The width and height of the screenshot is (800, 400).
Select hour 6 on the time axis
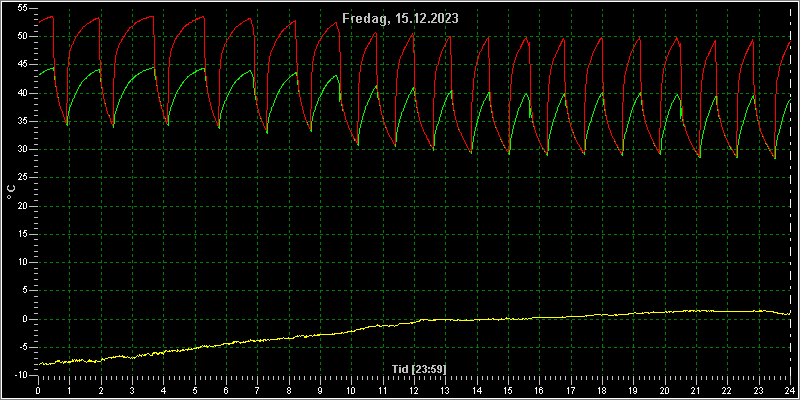226,391
